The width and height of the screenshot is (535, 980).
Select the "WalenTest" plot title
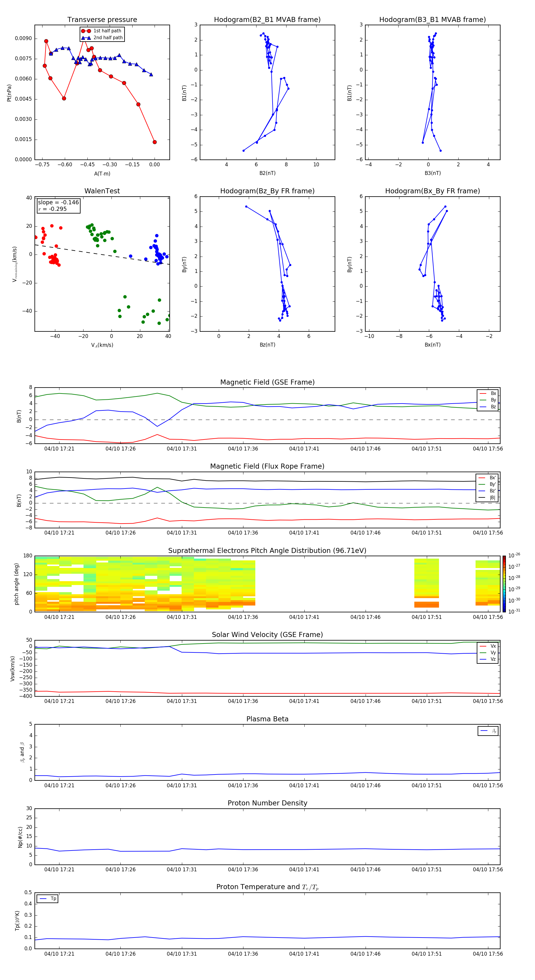tap(102, 191)
